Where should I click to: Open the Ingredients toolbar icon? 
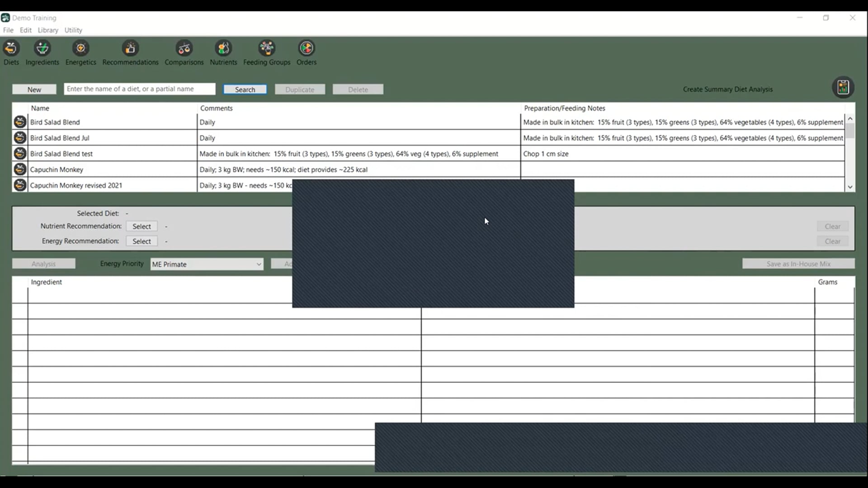(42, 48)
